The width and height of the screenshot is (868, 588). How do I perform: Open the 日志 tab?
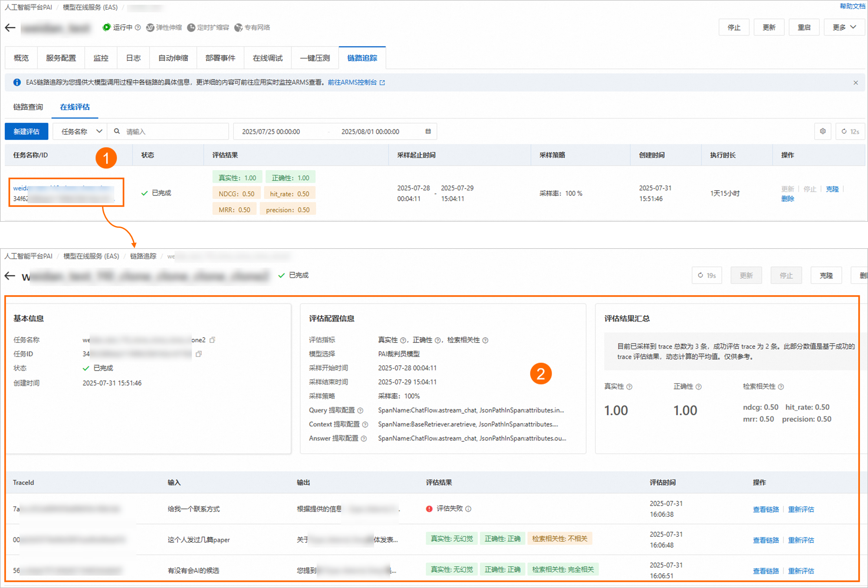133,58
